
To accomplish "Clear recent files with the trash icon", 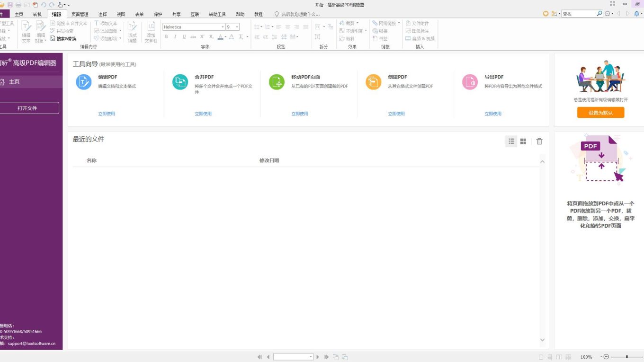I will coord(539,141).
